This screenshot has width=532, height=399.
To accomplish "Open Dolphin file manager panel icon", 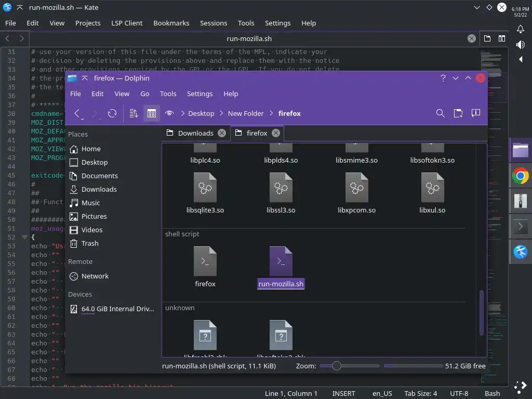I will click(x=521, y=150).
